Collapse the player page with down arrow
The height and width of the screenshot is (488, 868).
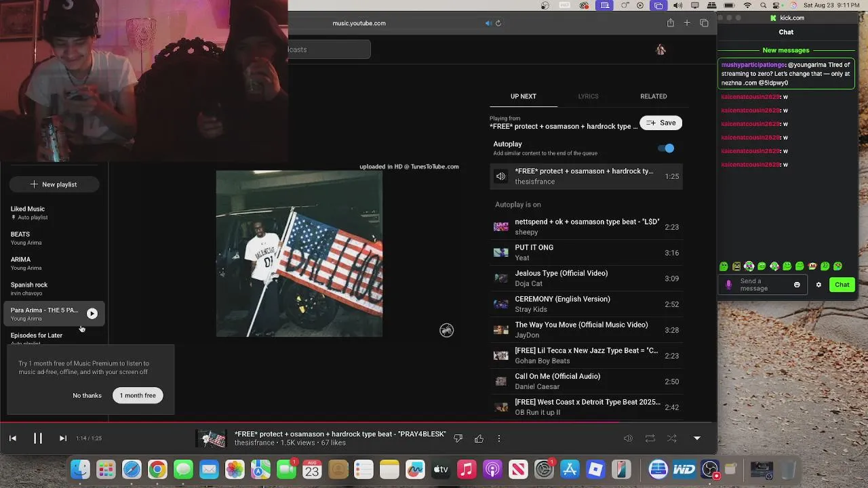[697, 439]
